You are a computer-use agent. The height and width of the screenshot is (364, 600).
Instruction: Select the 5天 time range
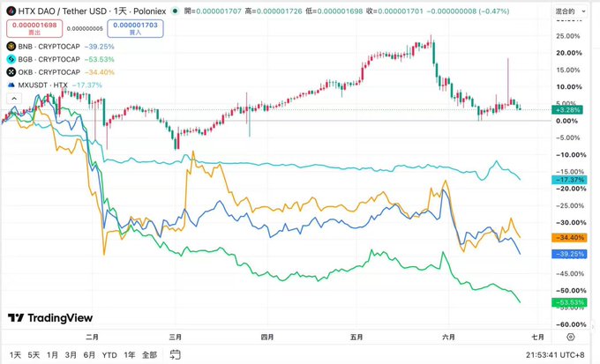pos(34,355)
